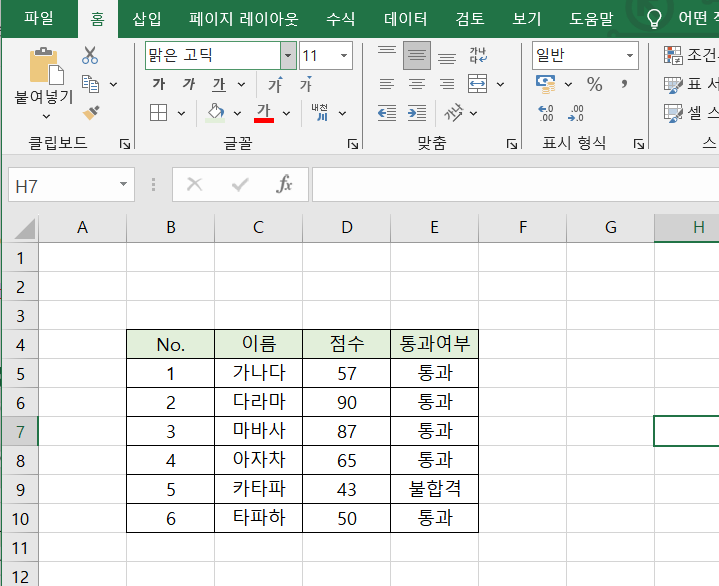The height and width of the screenshot is (586, 719).
Task: Click the Wrap Text icon
Action: [478, 55]
